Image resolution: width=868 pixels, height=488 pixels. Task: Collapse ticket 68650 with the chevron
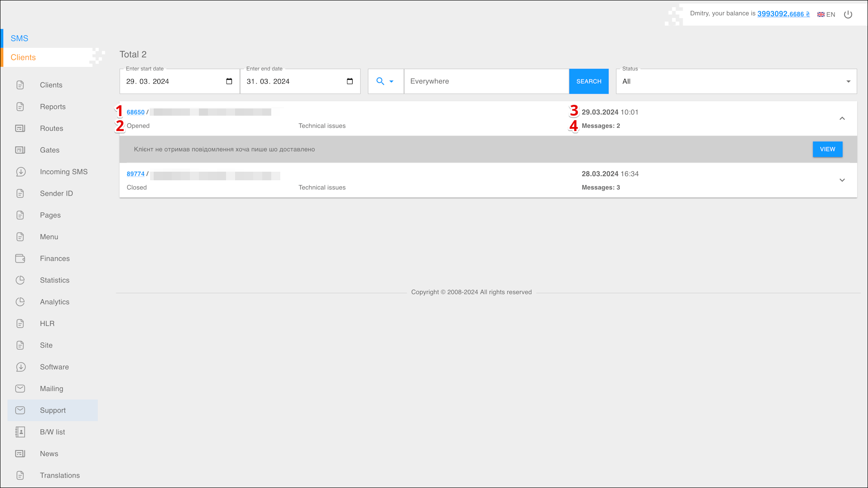coord(842,118)
